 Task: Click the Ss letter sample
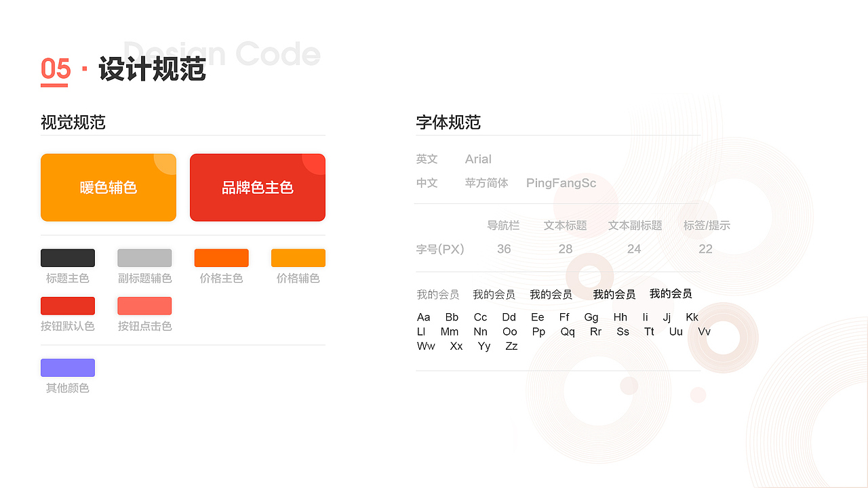pos(623,332)
